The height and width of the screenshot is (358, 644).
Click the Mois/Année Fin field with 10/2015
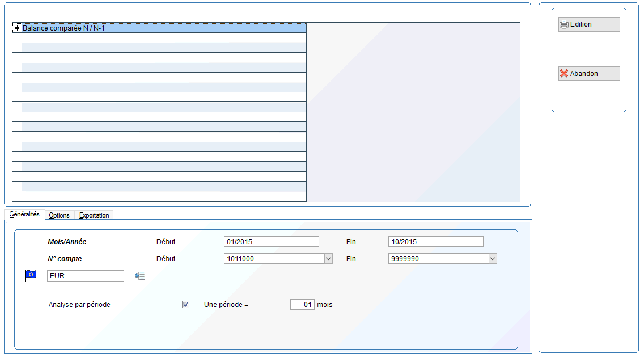coord(435,242)
